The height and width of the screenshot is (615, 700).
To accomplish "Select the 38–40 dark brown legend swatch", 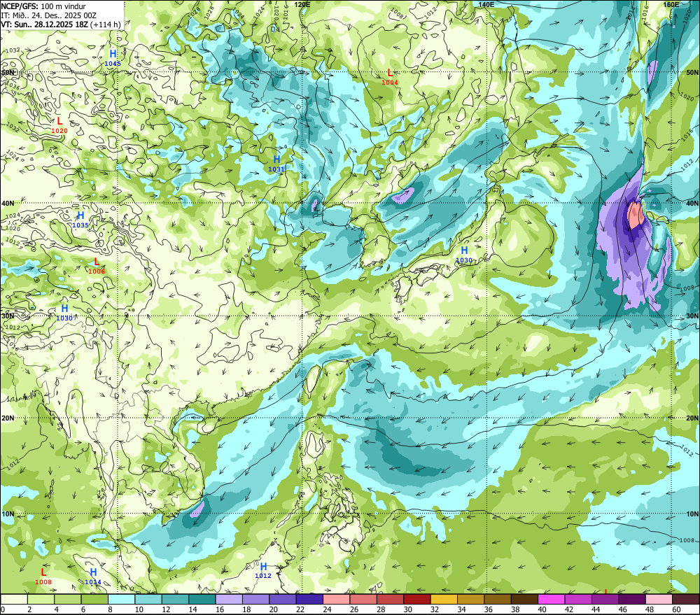I will click(524, 599).
